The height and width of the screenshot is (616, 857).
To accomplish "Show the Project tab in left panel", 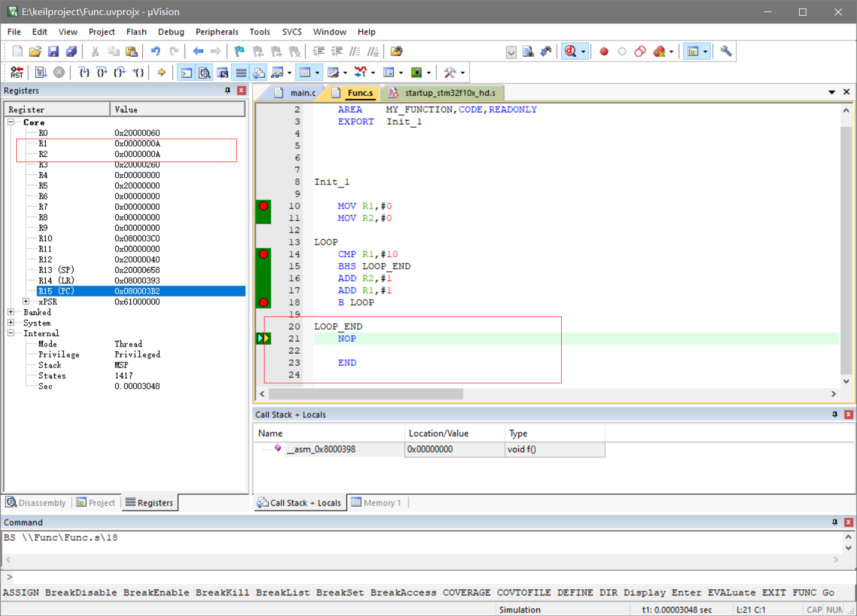I will tap(96, 503).
